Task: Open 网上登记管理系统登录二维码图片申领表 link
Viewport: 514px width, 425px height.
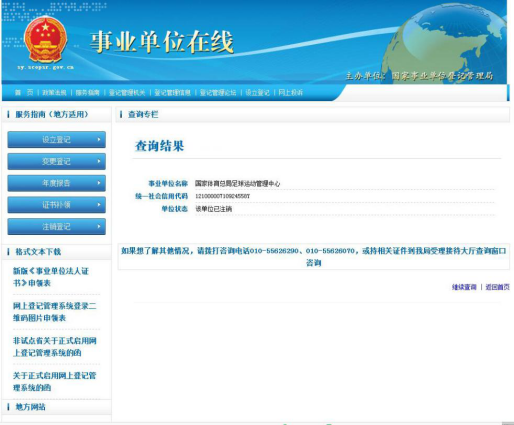Action: click(x=54, y=312)
